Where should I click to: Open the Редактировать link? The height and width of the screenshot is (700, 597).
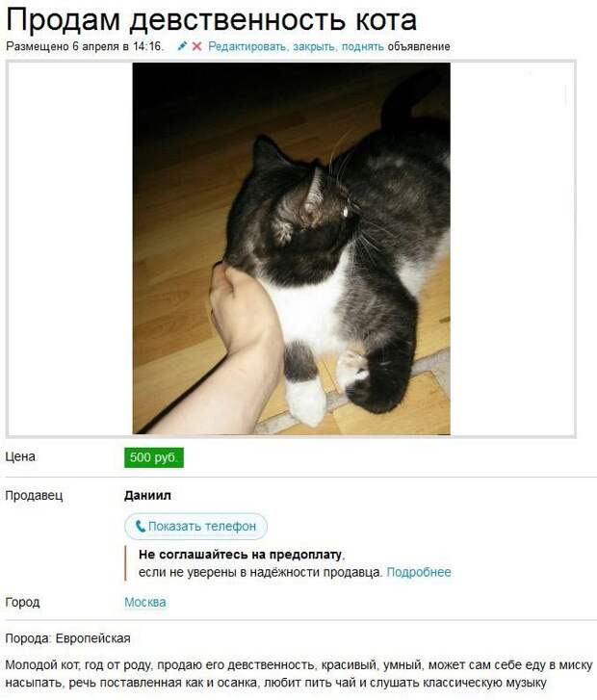[247, 46]
